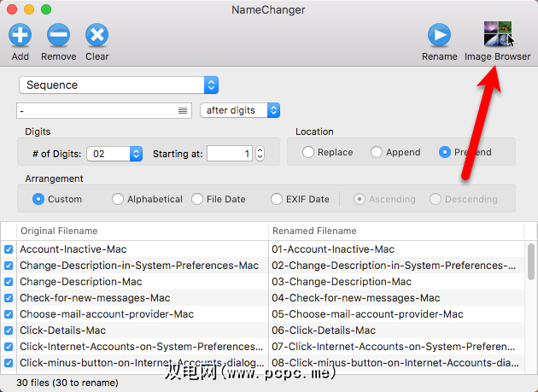Open the text field token list icon

[x=183, y=110]
